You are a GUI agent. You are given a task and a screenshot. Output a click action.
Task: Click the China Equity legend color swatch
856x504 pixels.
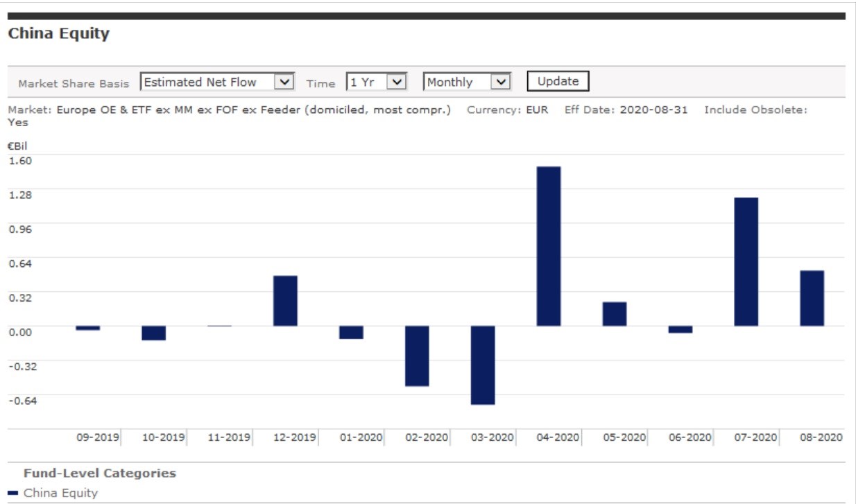pyautogui.click(x=13, y=493)
